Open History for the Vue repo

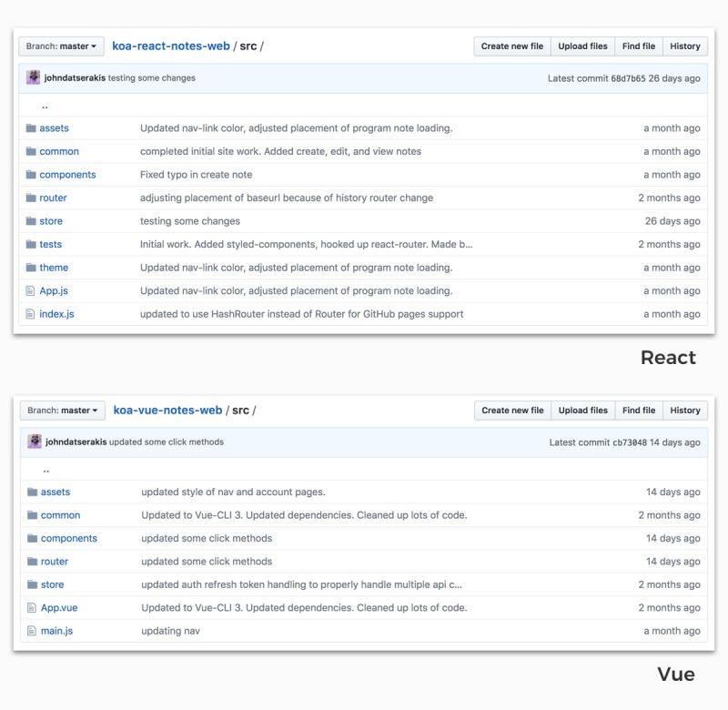coord(684,411)
